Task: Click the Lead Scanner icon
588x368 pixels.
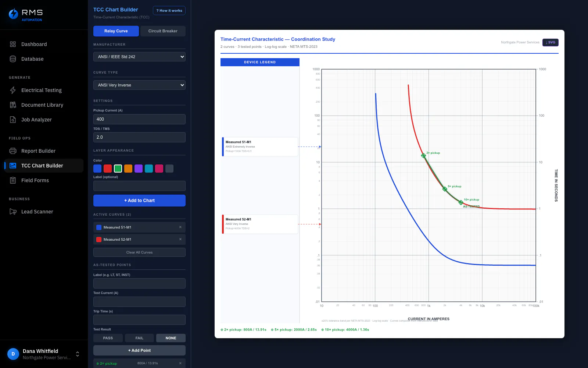Action: [13, 212]
